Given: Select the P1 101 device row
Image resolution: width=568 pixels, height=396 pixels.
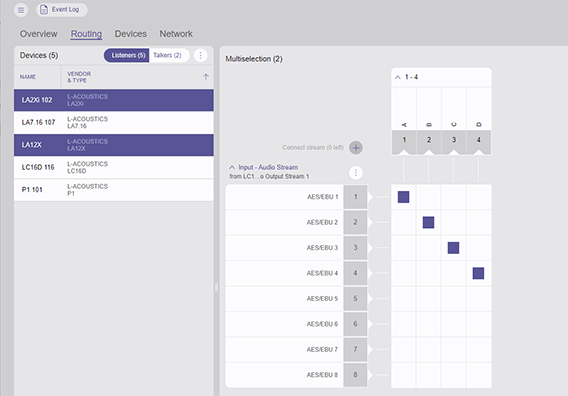Looking at the screenshot, I should click(x=114, y=190).
